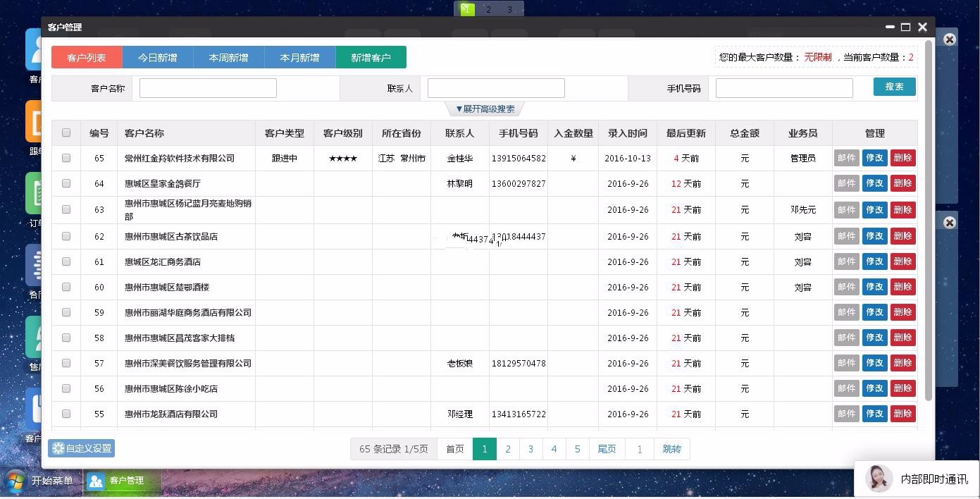Go to page 5 in pagination
The width and height of the screenshot is (980, 499).
(x=578, y=449)
